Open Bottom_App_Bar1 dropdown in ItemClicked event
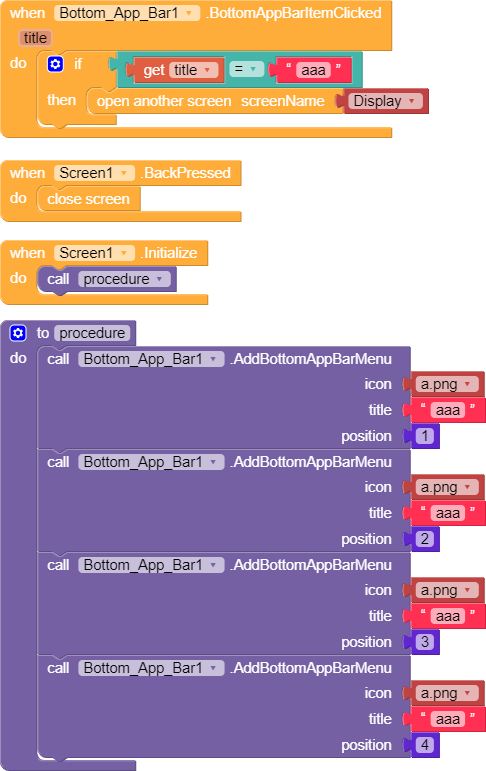Viewport: 486px width, 771px height. point(127,13)
